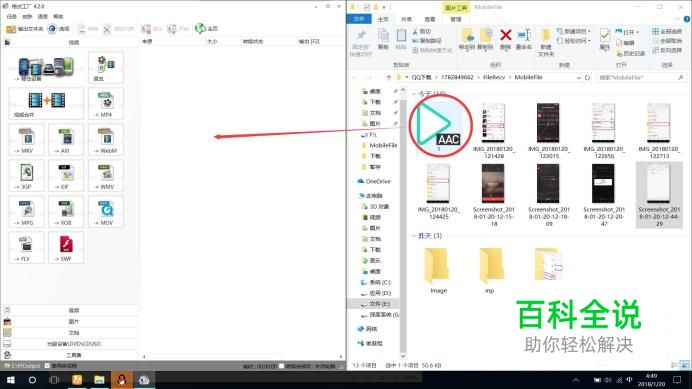
Task: Click the Windows Start button
Action: click(11, 380)
